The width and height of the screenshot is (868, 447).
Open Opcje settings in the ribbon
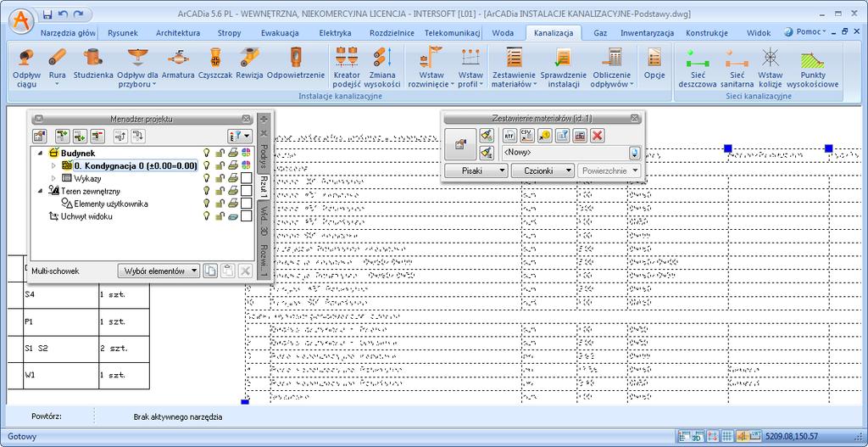pos(654,64)
